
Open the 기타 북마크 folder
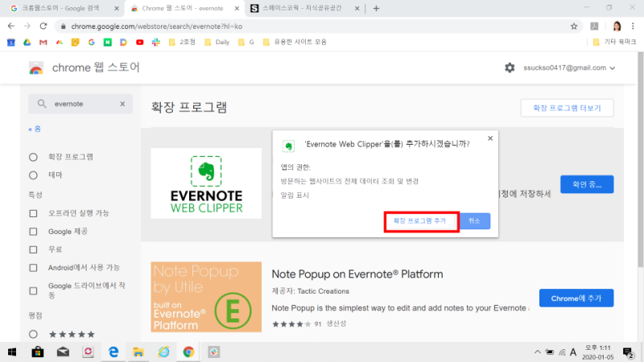[614, 43]
